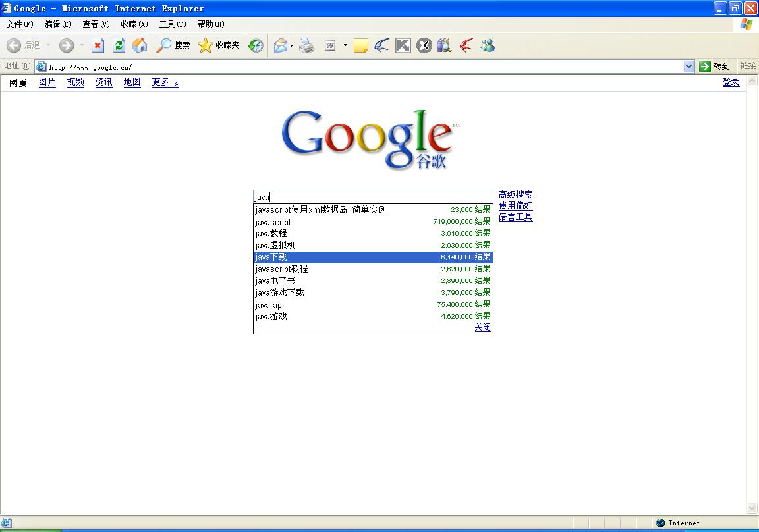Select the java教程 suggestion

[x=373, y=233]
